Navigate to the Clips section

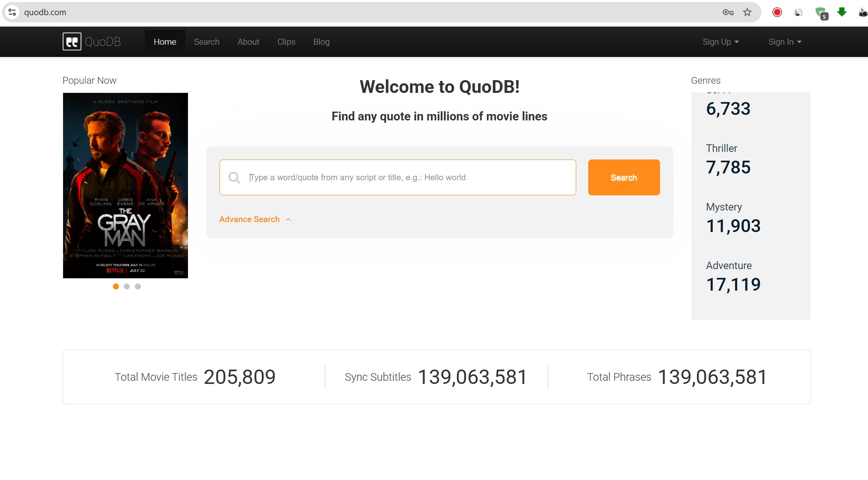(x=286, y=42)
